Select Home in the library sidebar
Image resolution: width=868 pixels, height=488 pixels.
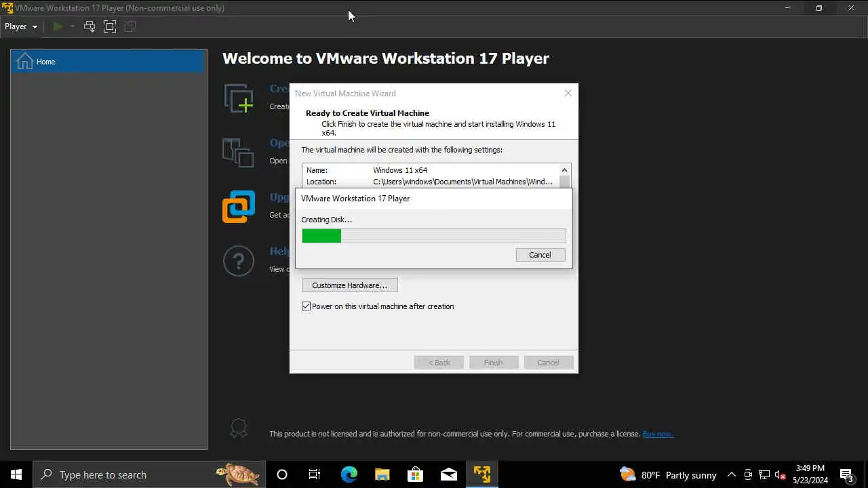coord(108,62)
